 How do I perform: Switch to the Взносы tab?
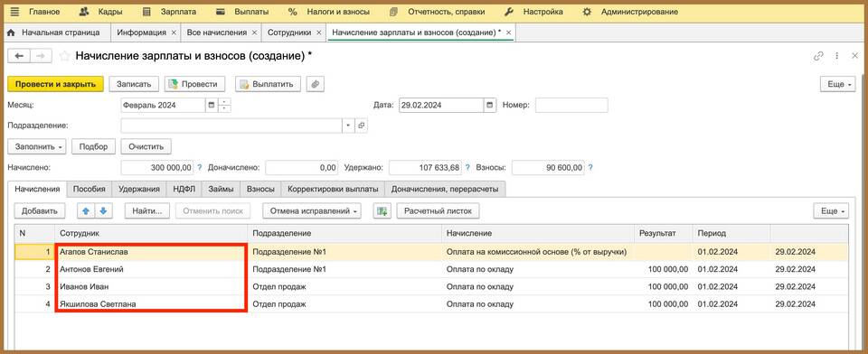(x=260, y=189)
